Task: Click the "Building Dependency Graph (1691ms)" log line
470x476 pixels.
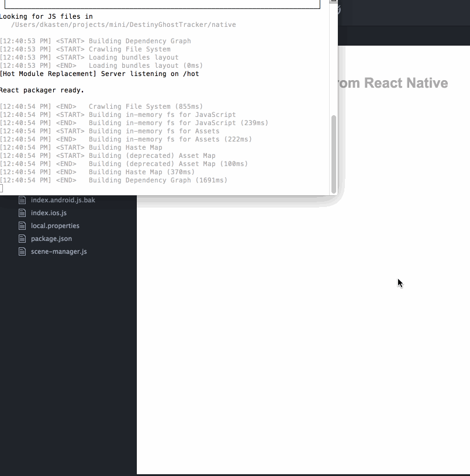Action: [x=158, y=180]
